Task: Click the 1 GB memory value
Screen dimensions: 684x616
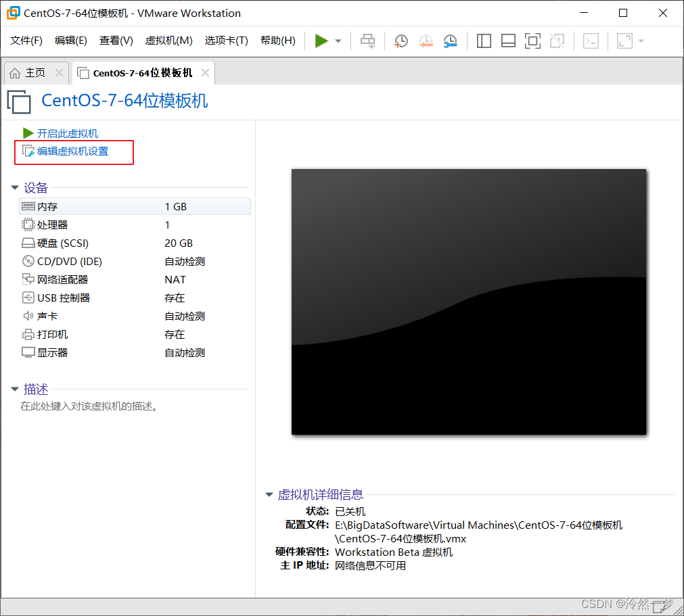Action: 176,207
